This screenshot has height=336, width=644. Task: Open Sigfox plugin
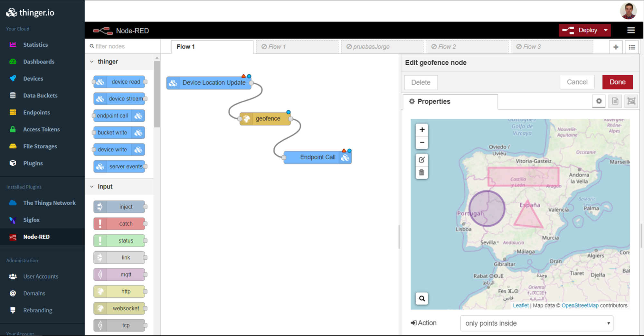pyautogui.click(x=31, y=220)
